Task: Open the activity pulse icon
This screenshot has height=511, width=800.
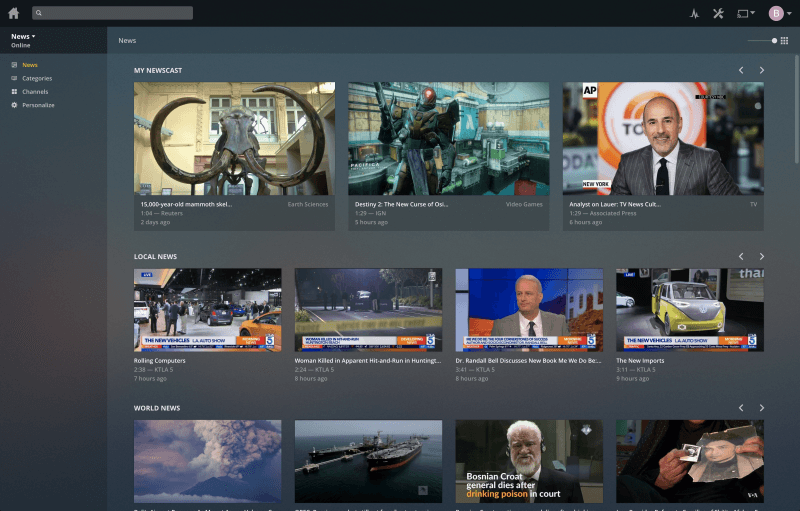Action: pyautogui.click(x=695, y=13)
